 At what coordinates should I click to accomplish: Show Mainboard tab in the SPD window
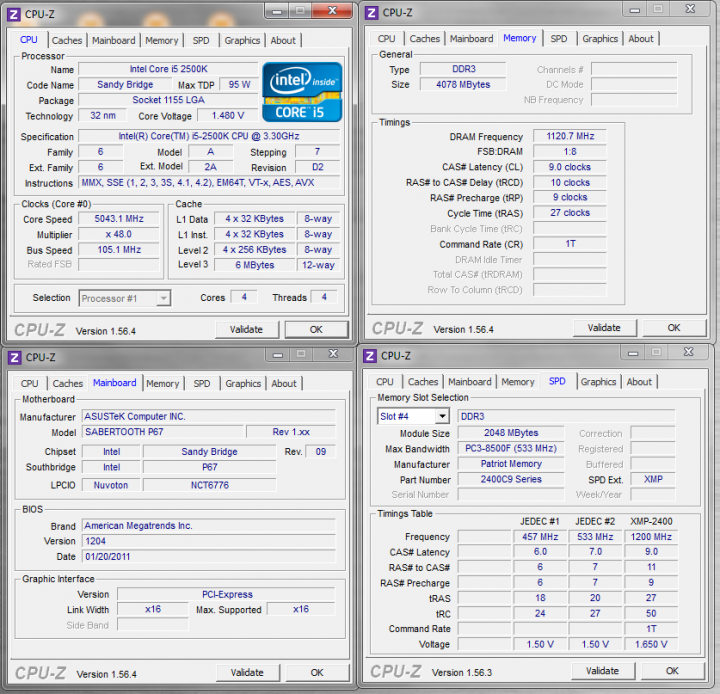pyautogui.click(x=470, y=382)
